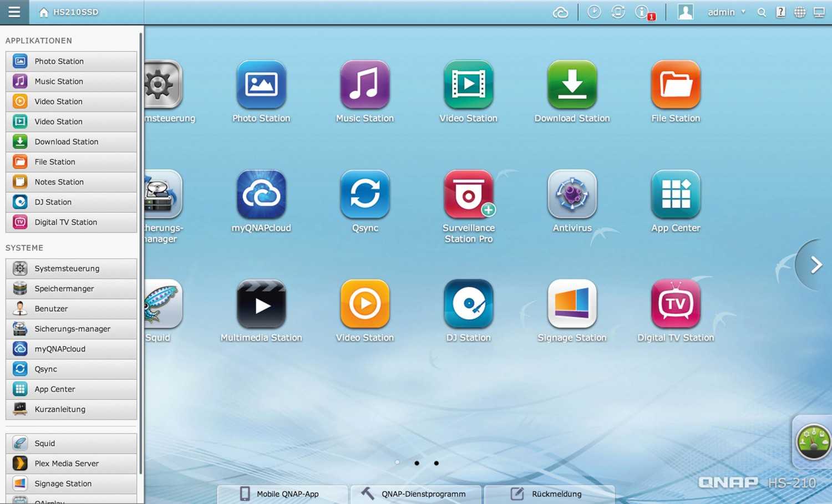Go to next desktop page arrow

[x=815, y=265]
